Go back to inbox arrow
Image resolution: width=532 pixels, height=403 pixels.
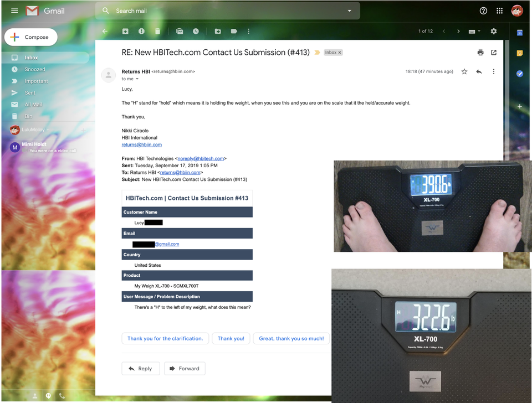[x=105, y=31]
